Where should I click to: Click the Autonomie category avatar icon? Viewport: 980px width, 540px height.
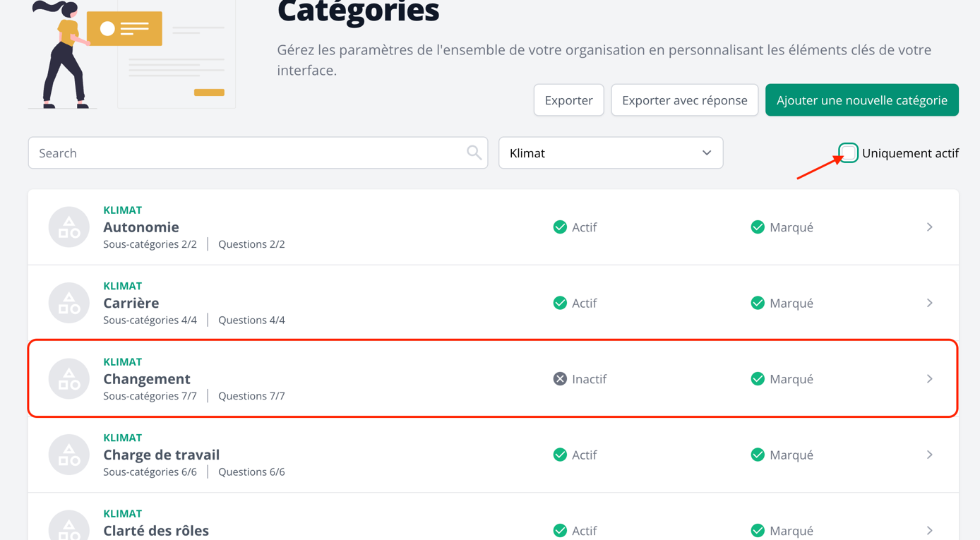68,227
